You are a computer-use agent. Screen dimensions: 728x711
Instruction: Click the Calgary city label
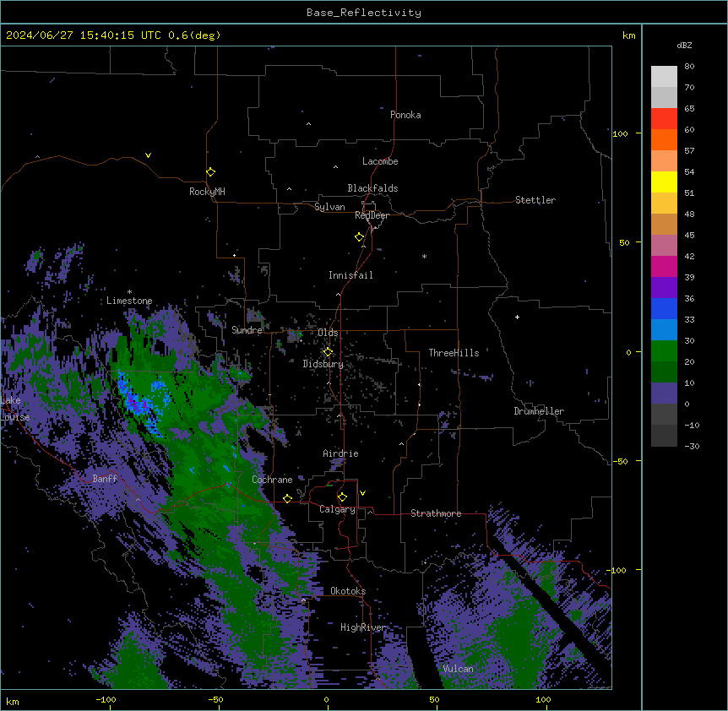pyautogui.click(x=337, y=509)
